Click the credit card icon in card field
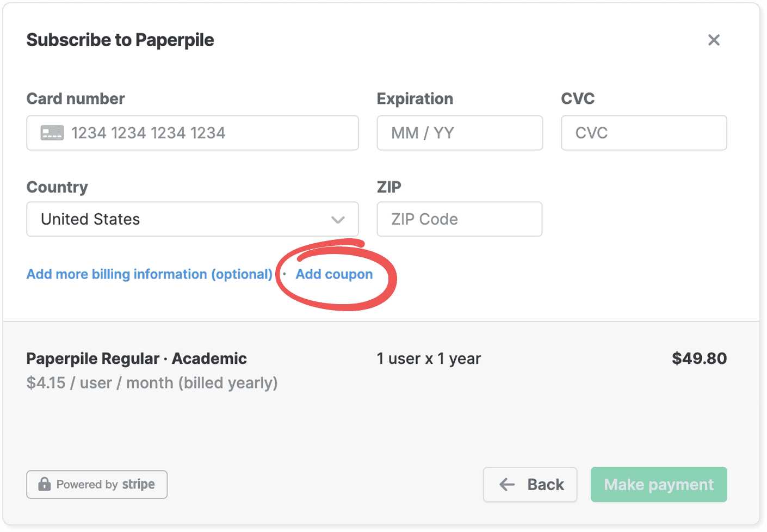The image size is (767, 532). (x=52, y=133)
